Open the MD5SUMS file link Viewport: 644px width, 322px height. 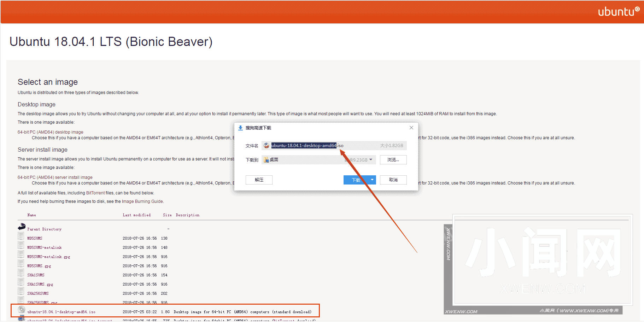[35, 239]
